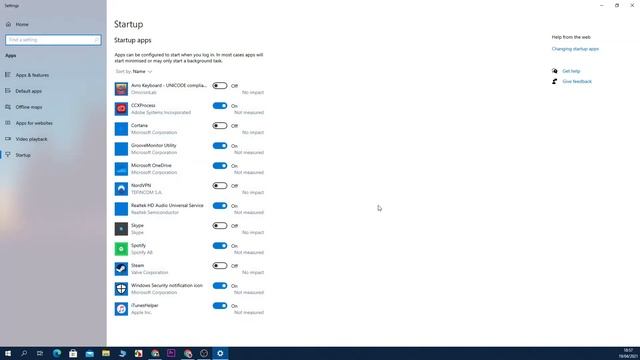
Task: Open taskbar Search
Action: click(x=24, y=353)
